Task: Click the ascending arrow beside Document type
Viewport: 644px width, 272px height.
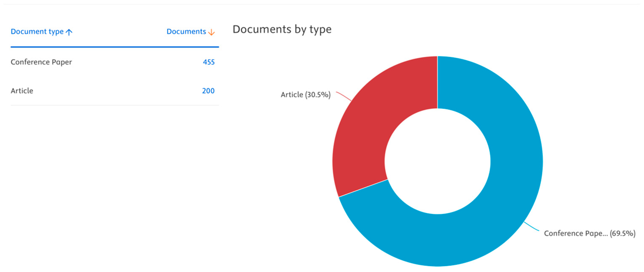Action: (x=69, y=32)
